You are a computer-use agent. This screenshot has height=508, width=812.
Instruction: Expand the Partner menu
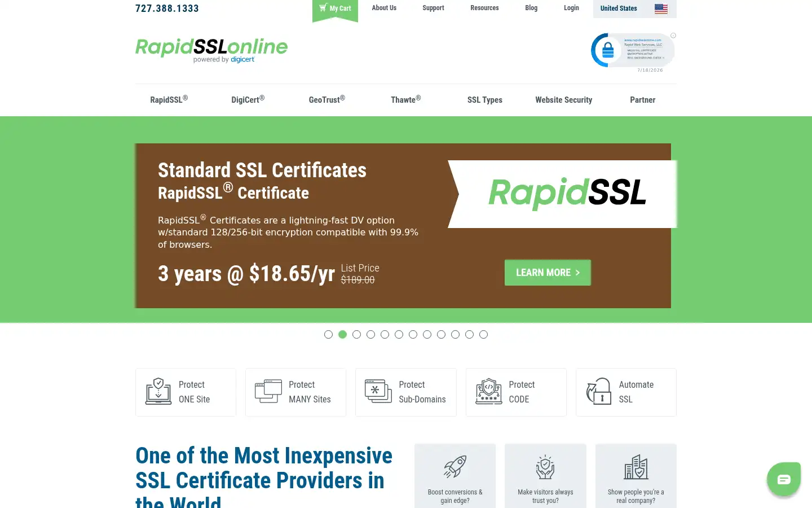click(643, 100)
